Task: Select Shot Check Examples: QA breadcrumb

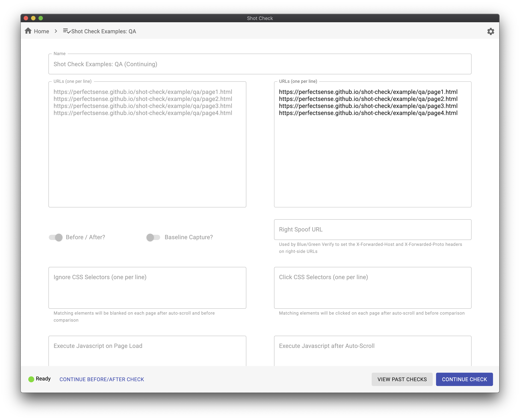Action: coord(104,31)
